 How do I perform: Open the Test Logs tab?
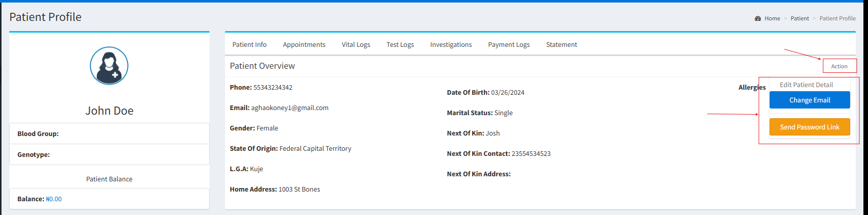click(400, 45)
